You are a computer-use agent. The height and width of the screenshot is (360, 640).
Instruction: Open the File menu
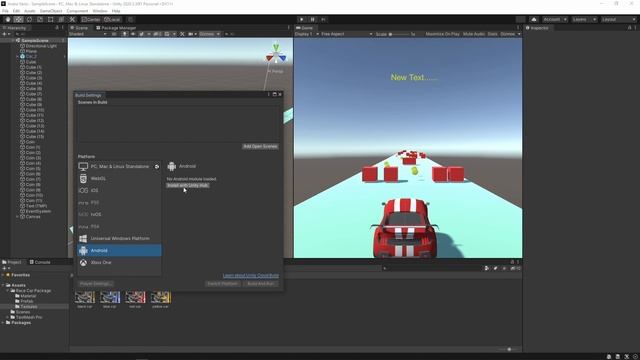tap(5, 11)
